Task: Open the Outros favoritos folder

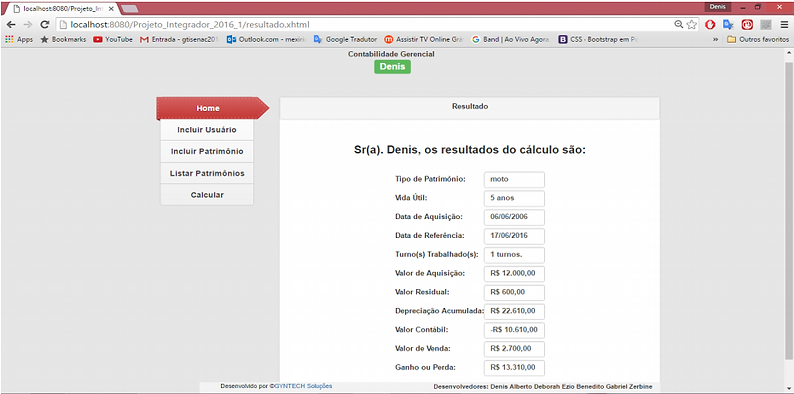Action: (758, 39)
